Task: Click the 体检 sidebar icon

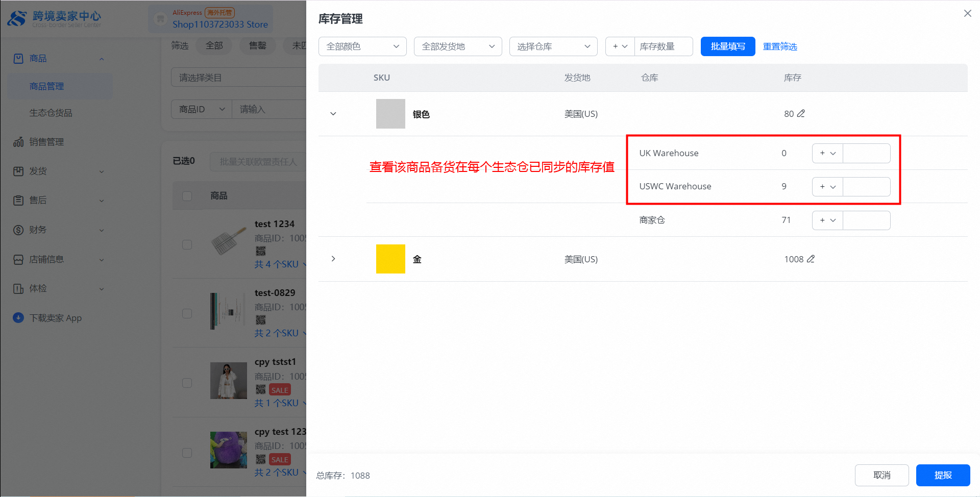Action: coord(18,289)
